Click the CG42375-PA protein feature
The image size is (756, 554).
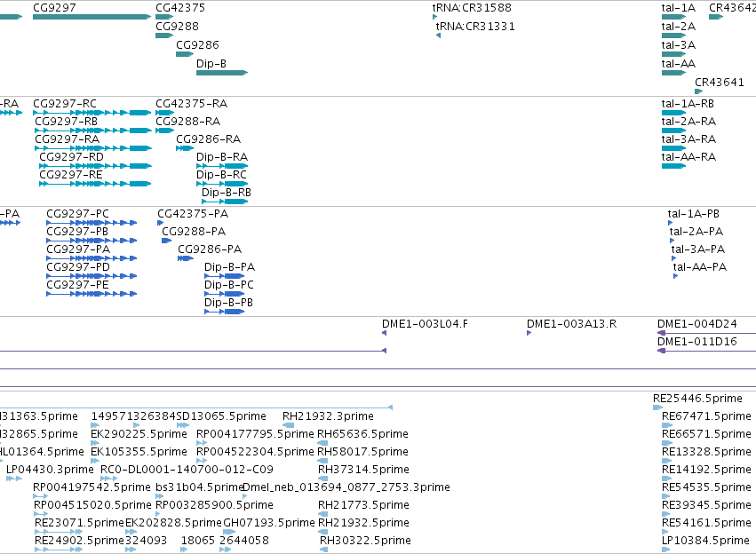161,223
